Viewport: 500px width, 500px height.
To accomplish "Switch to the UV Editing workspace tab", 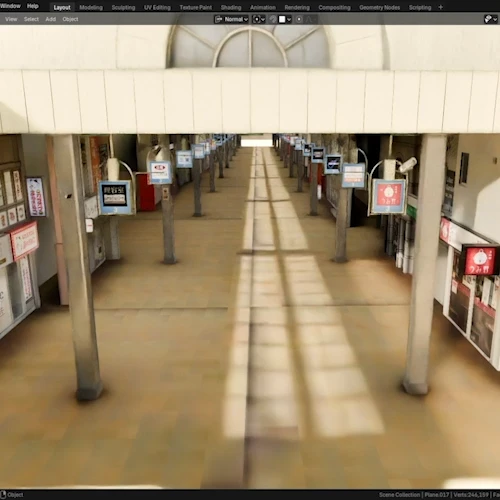I will 157,7.
